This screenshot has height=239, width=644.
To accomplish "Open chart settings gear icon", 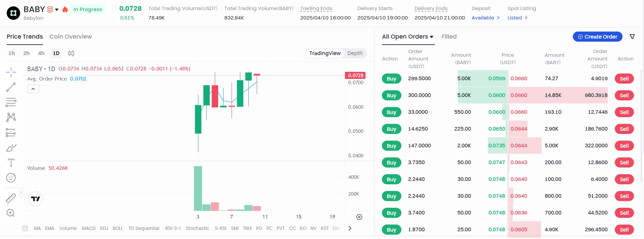I will pos(359,217).
